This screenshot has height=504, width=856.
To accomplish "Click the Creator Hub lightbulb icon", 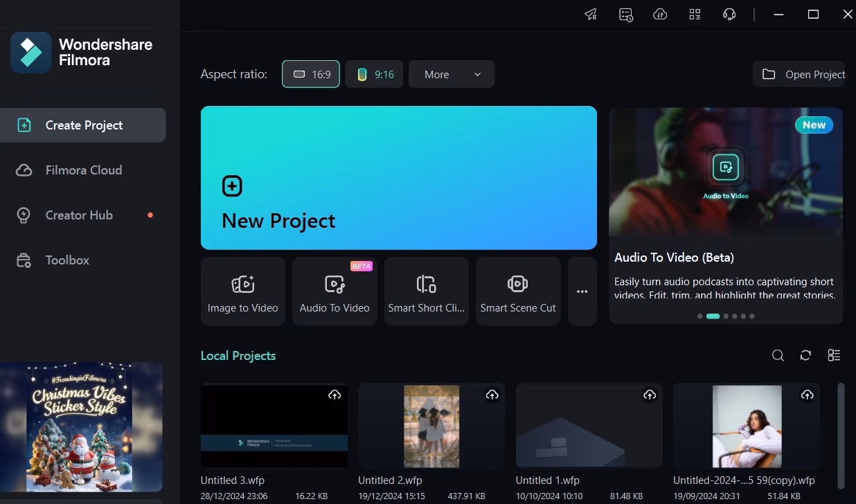I will click(24, 215).
